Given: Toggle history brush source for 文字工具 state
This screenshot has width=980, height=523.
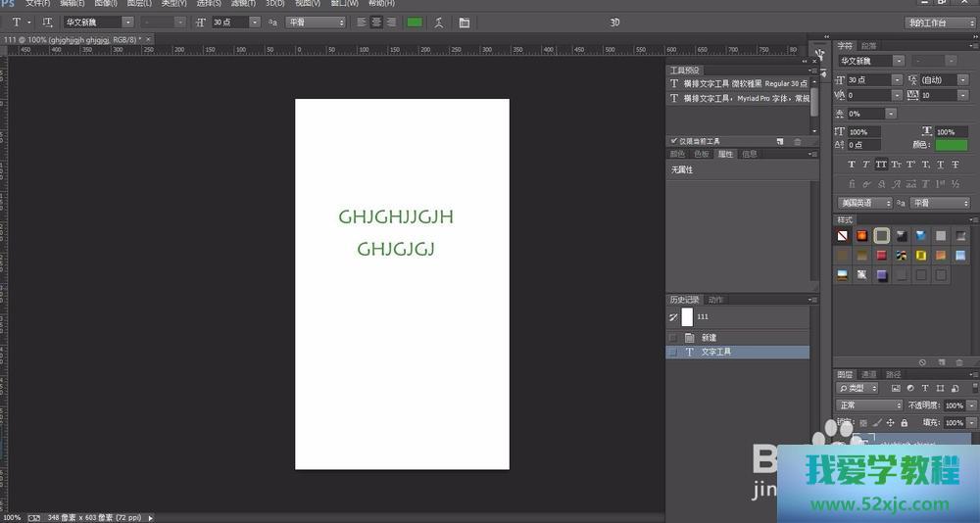Looking at the screenshot, I should coord(672,352).
